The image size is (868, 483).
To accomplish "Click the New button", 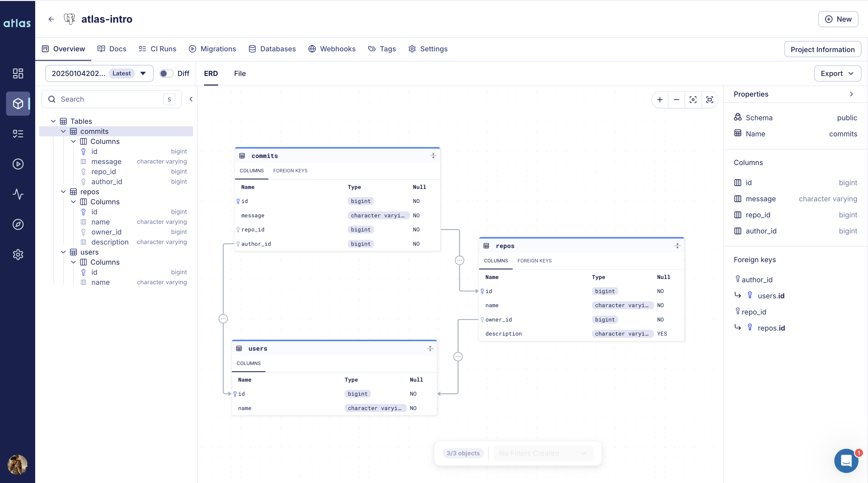I will pyautogui.click(x=838, y=19).
